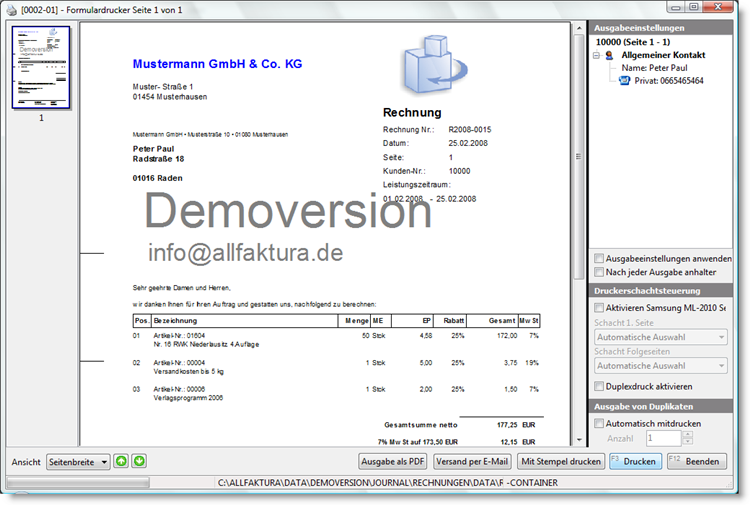750x505 pixels.
Task: Maximize the Formulardrucker window
Action: coord(693,7)
